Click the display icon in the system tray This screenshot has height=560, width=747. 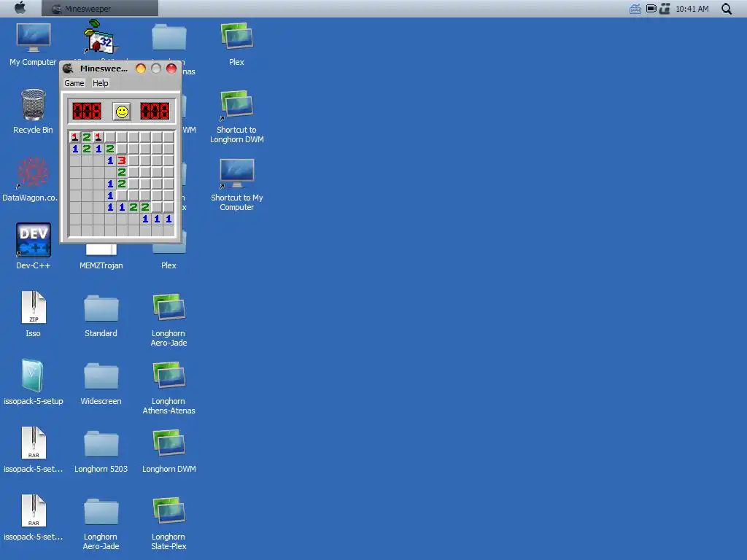[651, 9]
